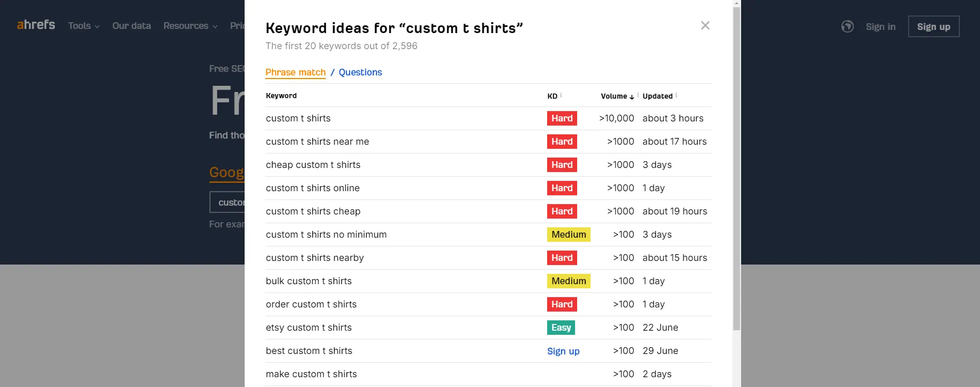Open the Our data page

click(131, 25)
